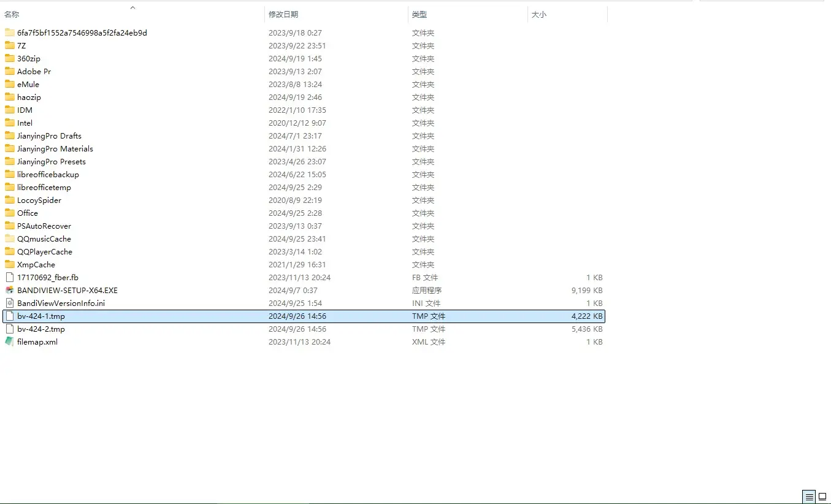Select the 7Z folder icon
Screen dimensions: 831x504
pyautogui.click(x=9, y=45)
